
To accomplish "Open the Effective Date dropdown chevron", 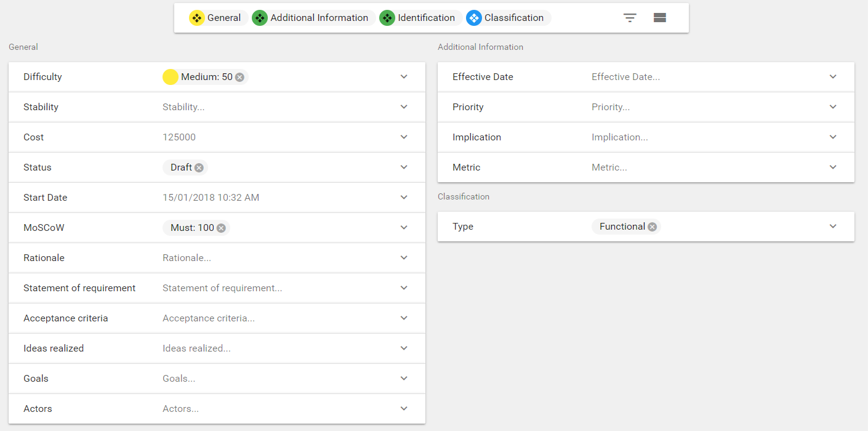I will (x=833, y=77).
